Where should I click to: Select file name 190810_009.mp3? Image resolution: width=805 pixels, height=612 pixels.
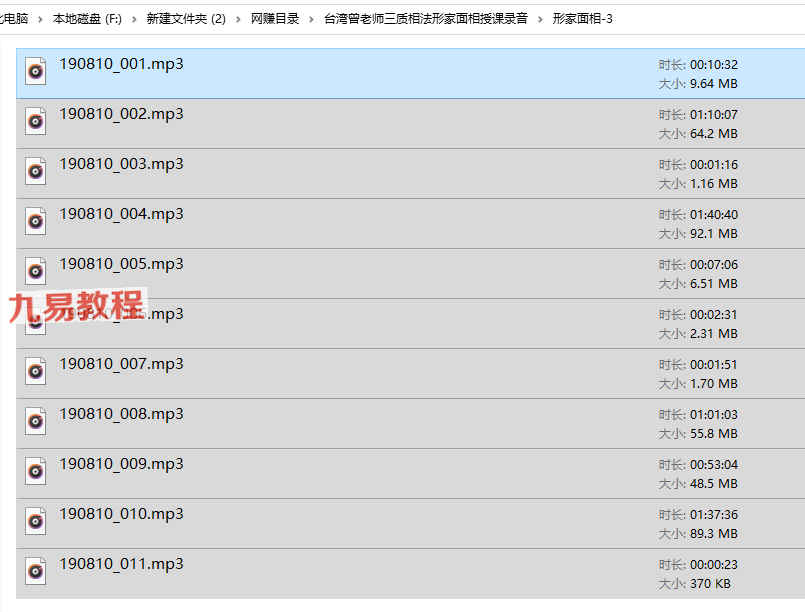point(121,465)
